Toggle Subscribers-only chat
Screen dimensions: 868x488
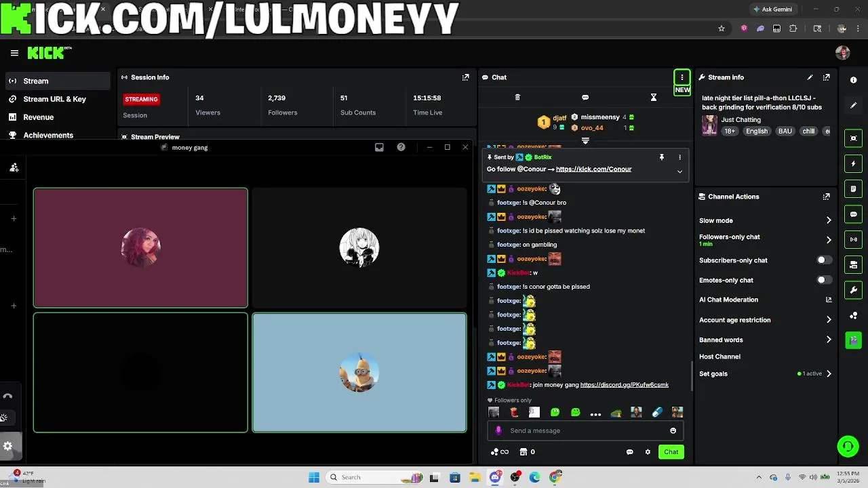tap(823, 260)
